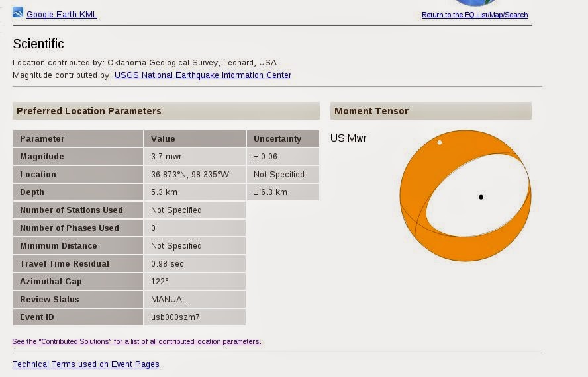Select the Preferred Location Parameters header
The width and height of the screenshot is (588, 377).
(89, 111)
